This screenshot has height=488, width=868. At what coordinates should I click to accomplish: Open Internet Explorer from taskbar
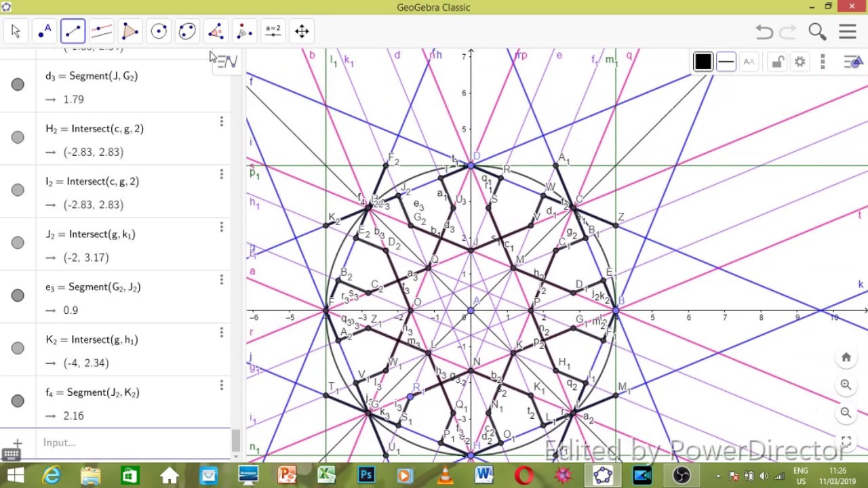52,475
